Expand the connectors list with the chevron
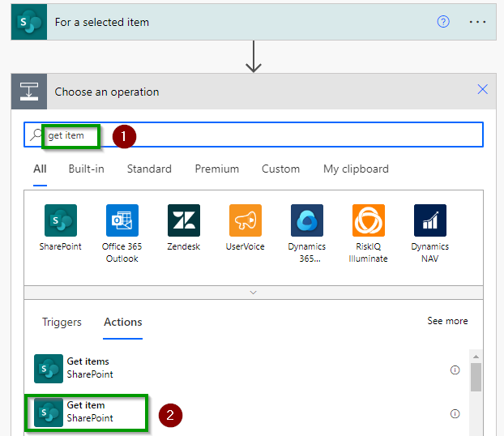The height and width of the screenshot is (436, 504). click(x=254, y=293)
